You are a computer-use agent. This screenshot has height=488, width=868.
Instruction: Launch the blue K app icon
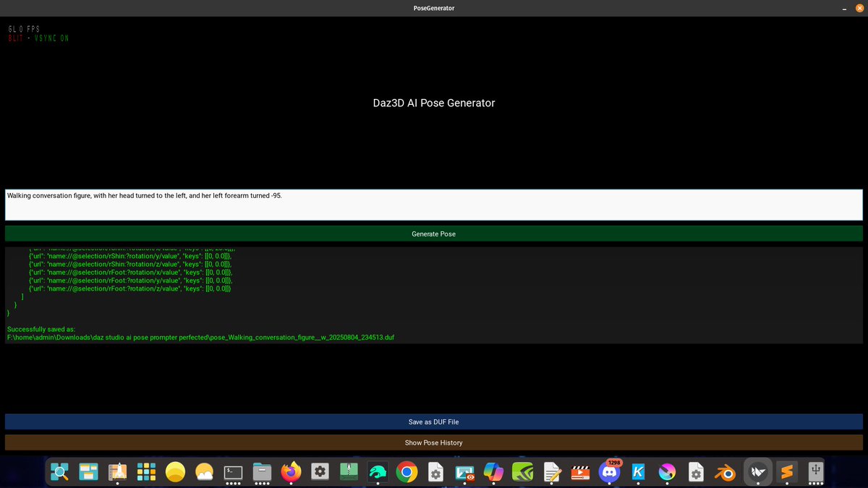638,473
